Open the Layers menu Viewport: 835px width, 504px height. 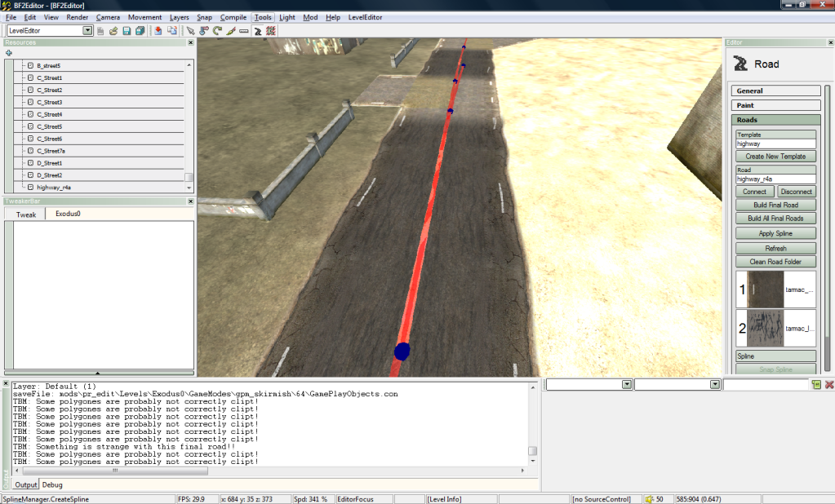180,17
